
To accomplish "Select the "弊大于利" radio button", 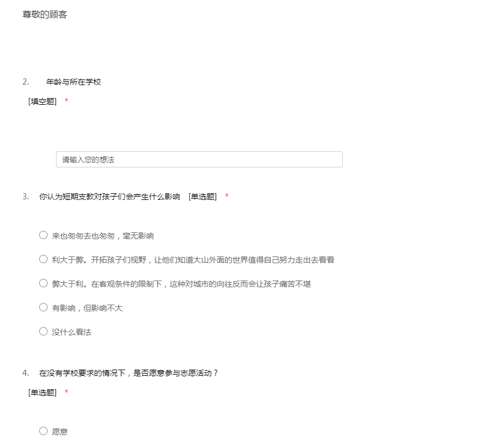I will 43,283.
